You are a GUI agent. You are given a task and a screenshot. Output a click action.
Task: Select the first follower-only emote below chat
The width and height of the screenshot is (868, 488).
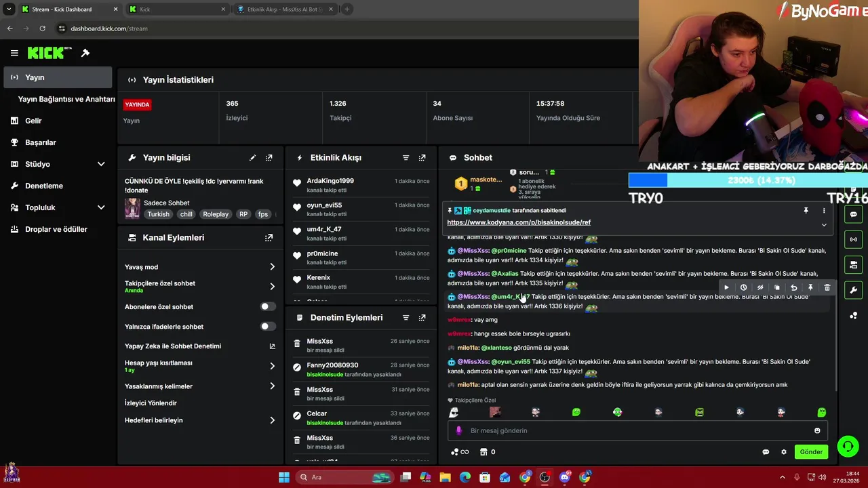pyautogui.click(x=454, y=412)
